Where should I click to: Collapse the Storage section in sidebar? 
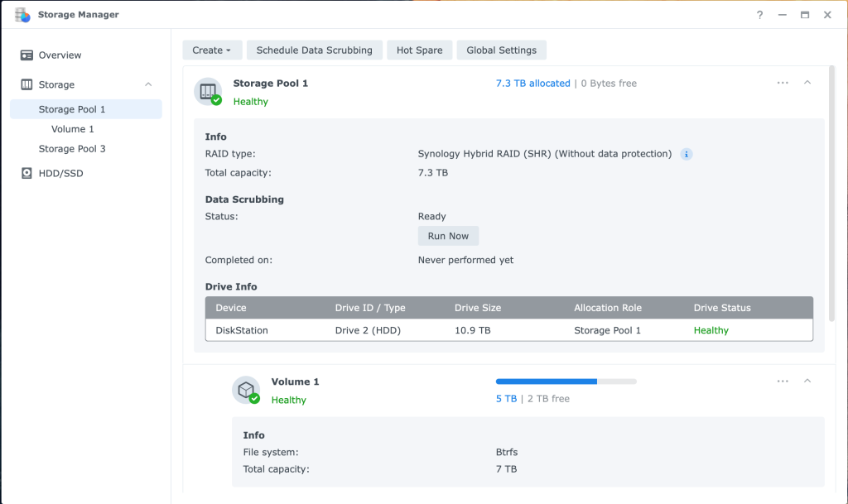pos(148,84)
